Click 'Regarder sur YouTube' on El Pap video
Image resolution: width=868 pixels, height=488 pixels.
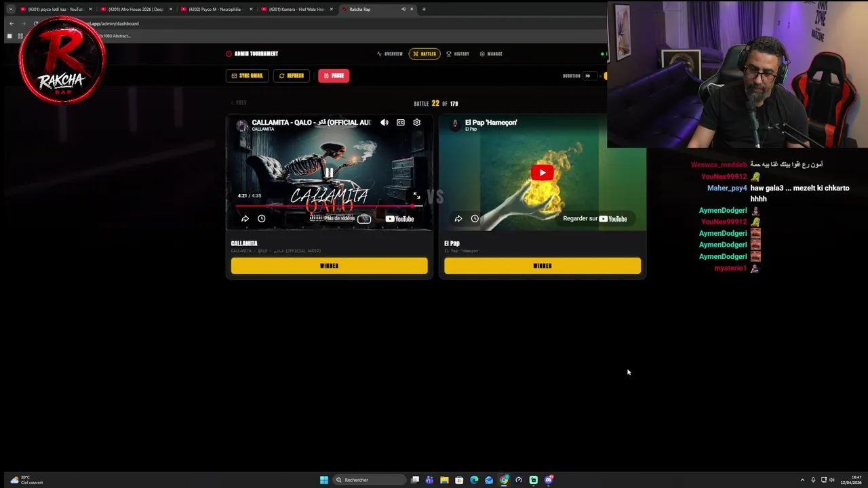coord(595,219)
